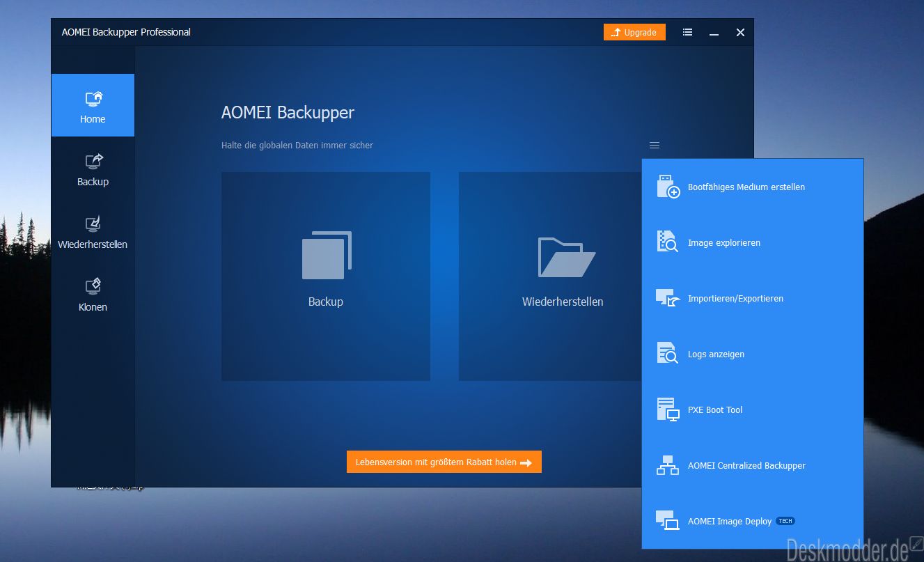
Task: Click the Importieren/Exportieren monitor arrow icon
Action: coord(668,298)
